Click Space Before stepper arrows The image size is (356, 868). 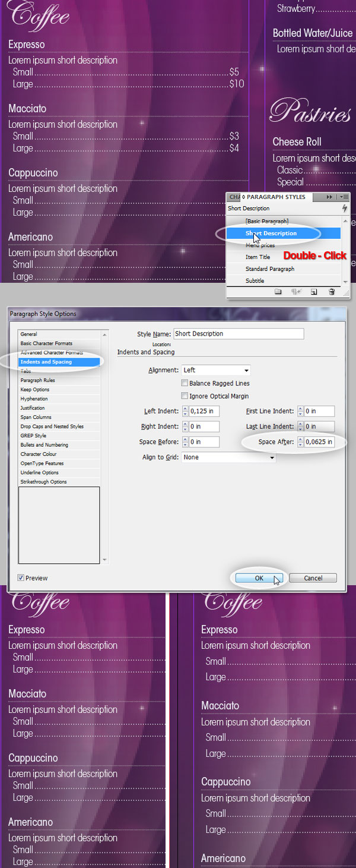pos(185,442)
